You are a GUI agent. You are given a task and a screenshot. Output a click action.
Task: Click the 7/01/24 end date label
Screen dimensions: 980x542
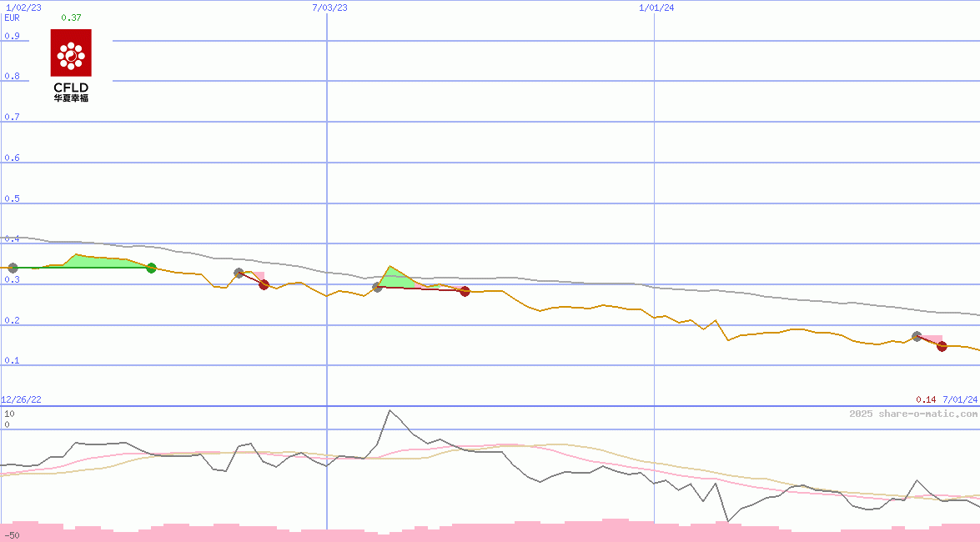pos(960,400)
